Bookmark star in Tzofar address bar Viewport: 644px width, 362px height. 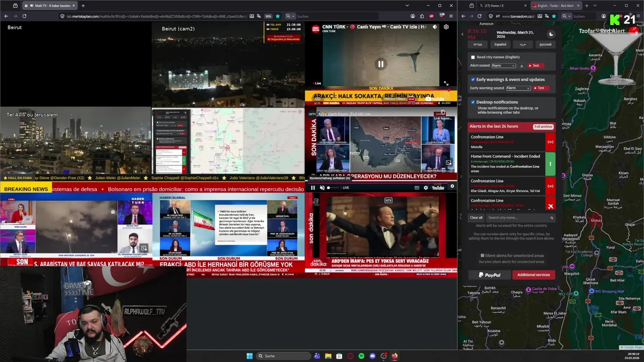pos(553,16)
